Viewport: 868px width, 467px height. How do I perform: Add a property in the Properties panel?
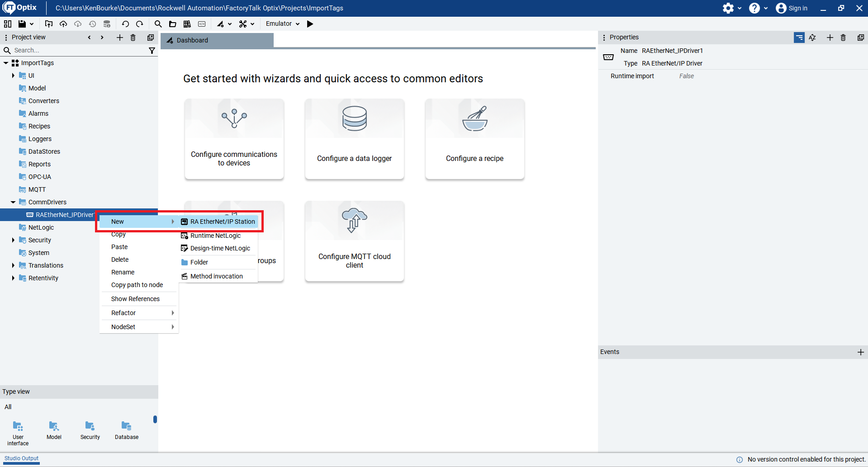[x=830, y=38]
